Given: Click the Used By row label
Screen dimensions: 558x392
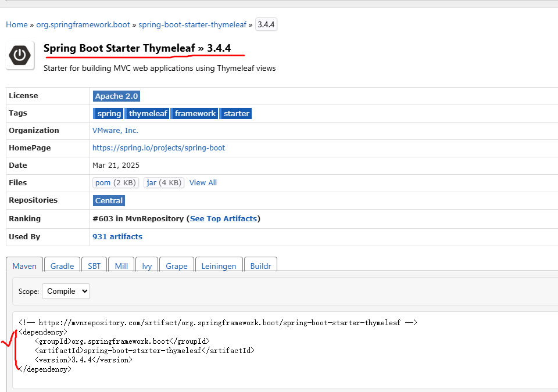Looking at the screenshot, I should 24,237.
